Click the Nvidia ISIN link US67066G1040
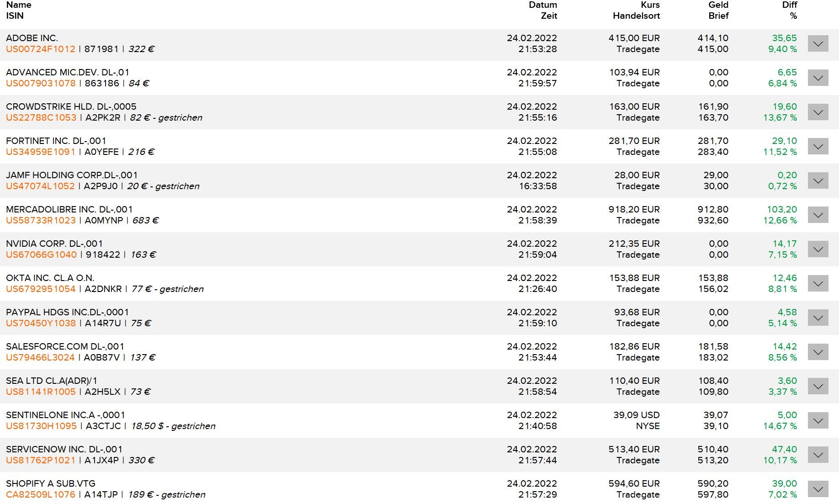Viewport: 839px width, 504px height. pyautogui.click(x=41, y=255)
